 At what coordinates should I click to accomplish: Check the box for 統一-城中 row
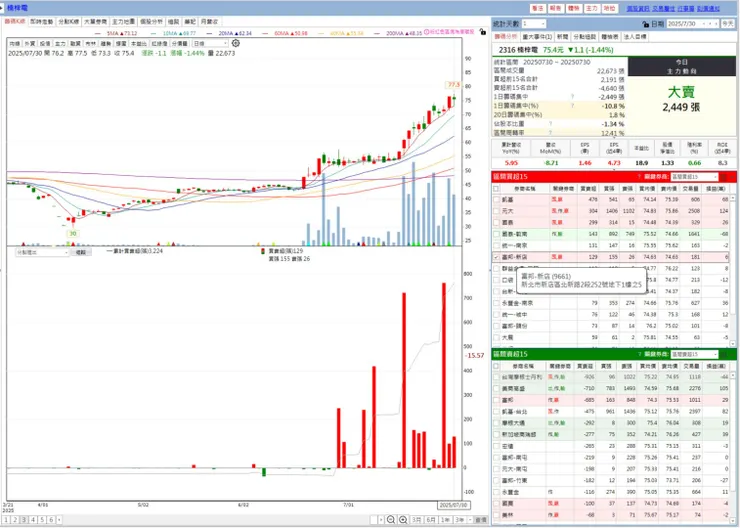496,315
